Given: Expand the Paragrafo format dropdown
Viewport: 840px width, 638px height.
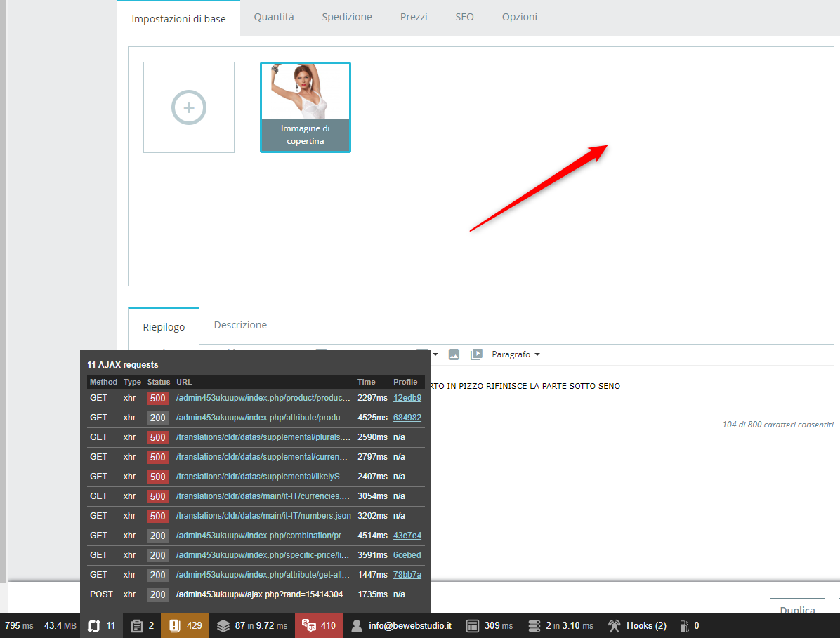Looking at the screenshot, I should (516, 354).
